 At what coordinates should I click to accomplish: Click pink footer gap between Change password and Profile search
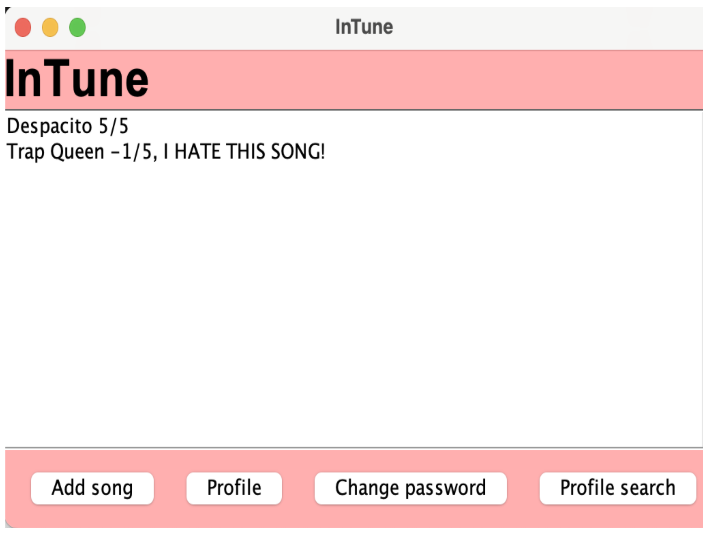[x=523, y=488]
